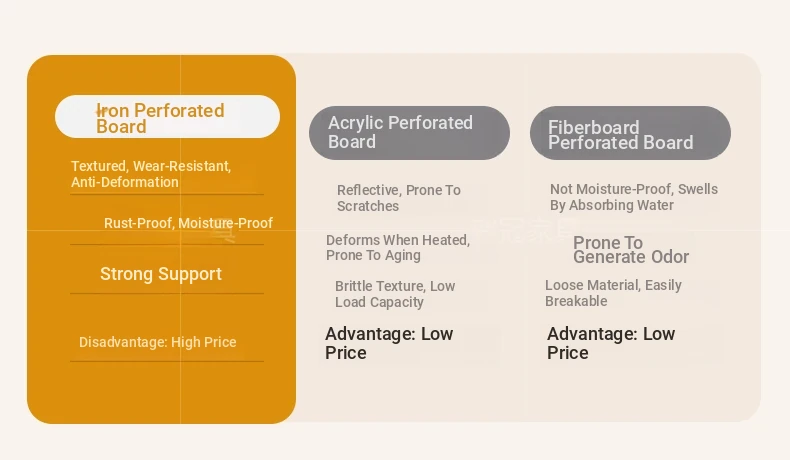Click the Textured, Wear-Resistant, Anti-Deformation text
790x460 pixels.
[151, 174]
